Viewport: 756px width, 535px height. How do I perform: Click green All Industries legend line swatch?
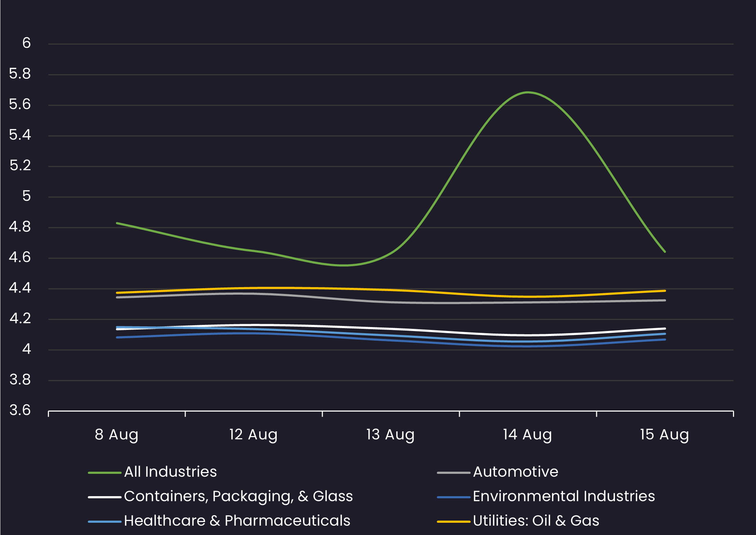point(104,473)
